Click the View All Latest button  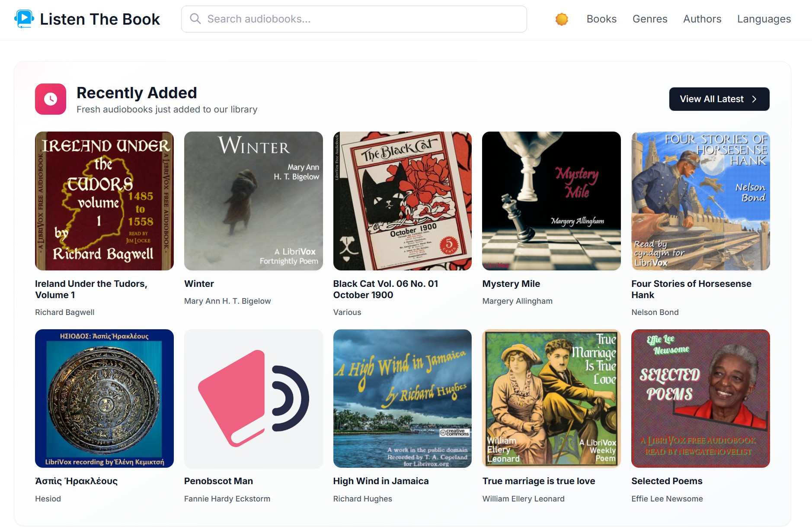pyautogui.click(x=719, y=99)
